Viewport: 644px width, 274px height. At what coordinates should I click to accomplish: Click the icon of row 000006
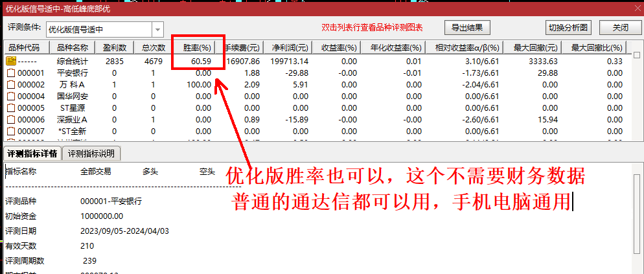[11, 120]
